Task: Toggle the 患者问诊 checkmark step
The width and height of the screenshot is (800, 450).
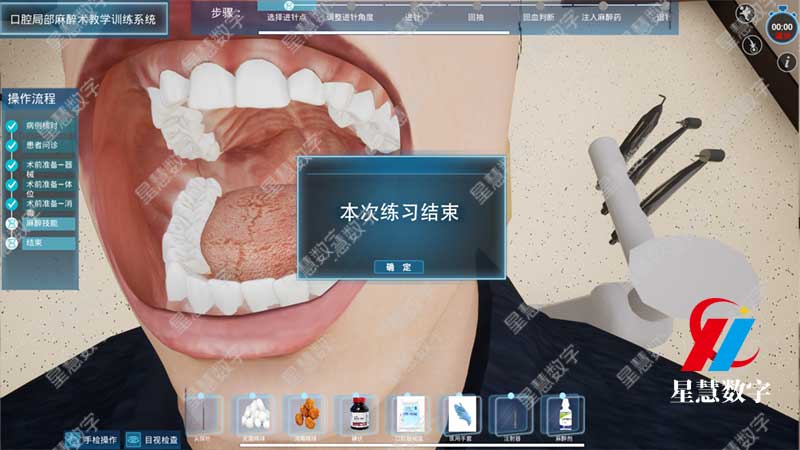Action: tap(12, 146)
